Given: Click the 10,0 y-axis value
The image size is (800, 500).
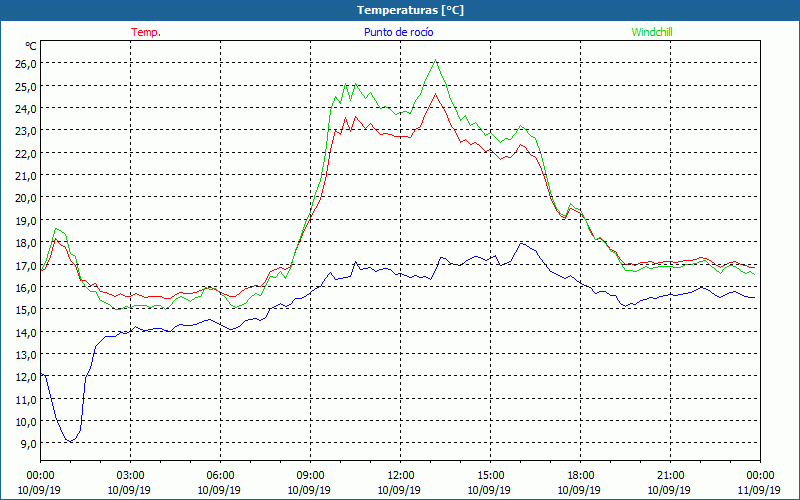Looking at the screenshot, I should point(27,421).
